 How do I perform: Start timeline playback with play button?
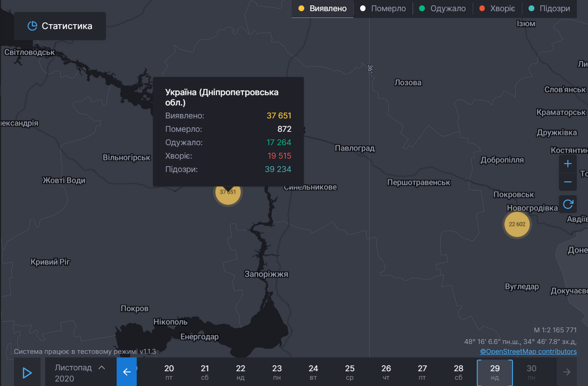click(27, 373)
